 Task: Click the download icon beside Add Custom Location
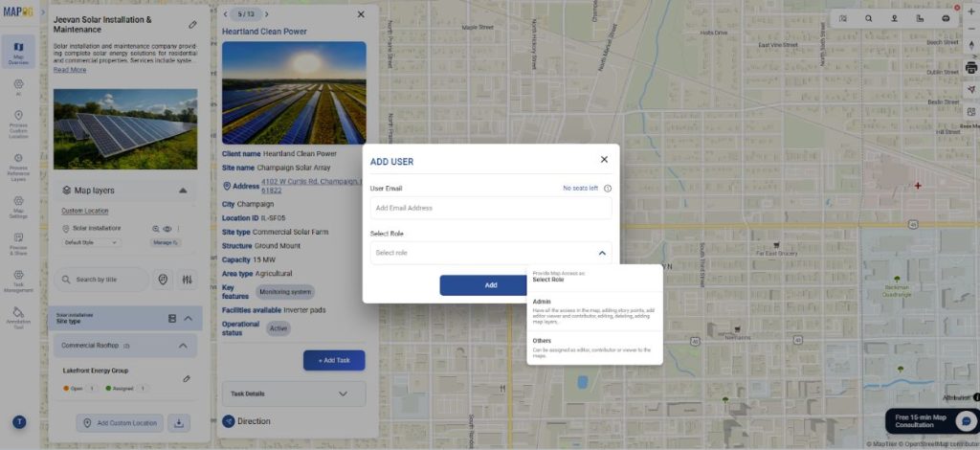click(179, 423)
